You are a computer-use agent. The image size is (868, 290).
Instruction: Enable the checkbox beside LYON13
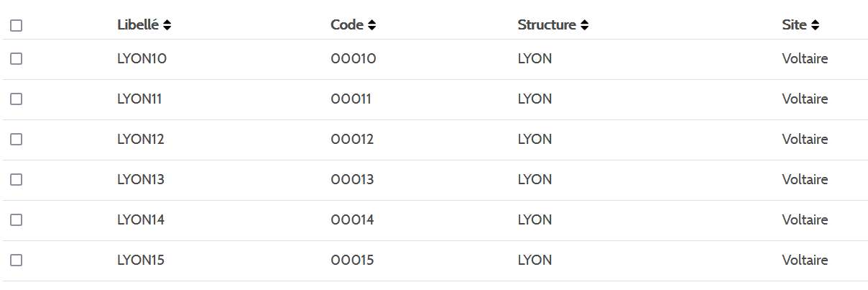pyautogui.click(x=17, y=180)
